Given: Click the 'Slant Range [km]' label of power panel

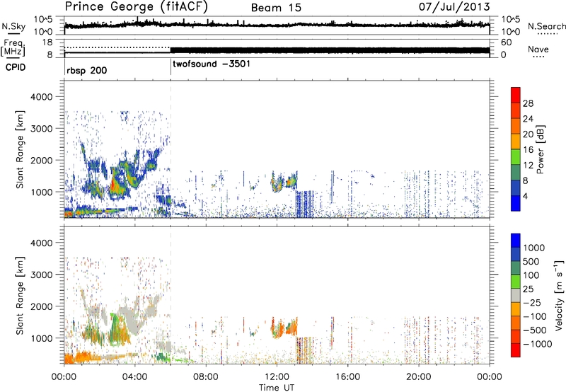Looking at the screenshot, I should coord(20,149).
